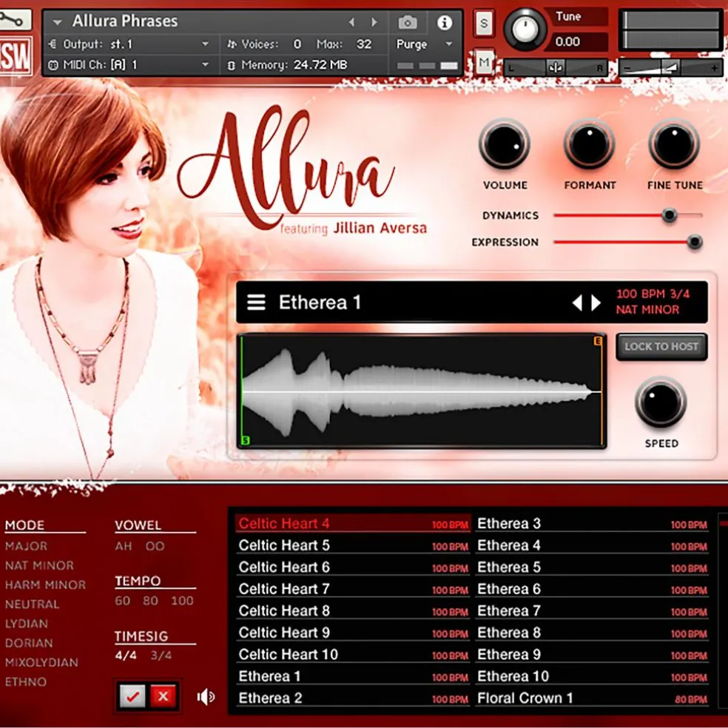The image size is (728, 728).
Task: Filter by Mixolydian mode
Action: click(x=41, y=663)
